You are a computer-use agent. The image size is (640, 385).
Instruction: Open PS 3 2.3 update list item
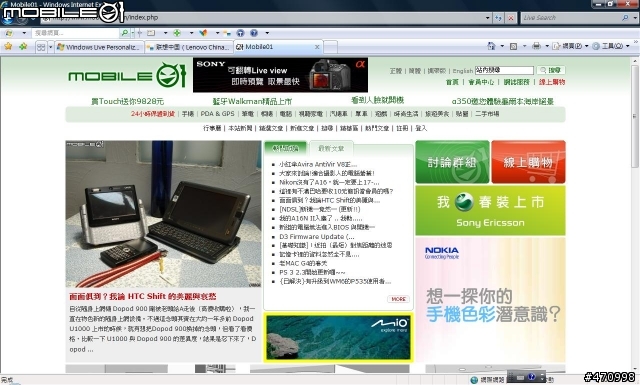point(312,272)
